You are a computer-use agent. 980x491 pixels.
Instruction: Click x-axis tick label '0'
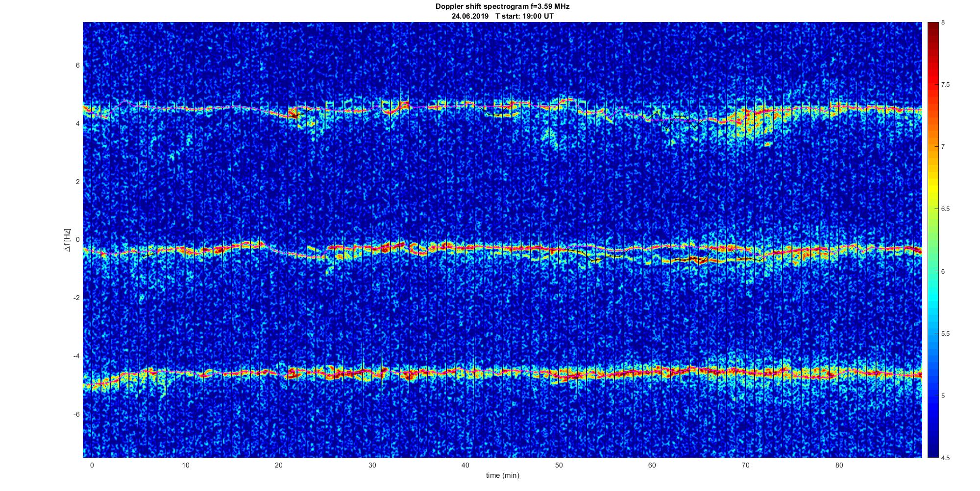tap(92, 465)
